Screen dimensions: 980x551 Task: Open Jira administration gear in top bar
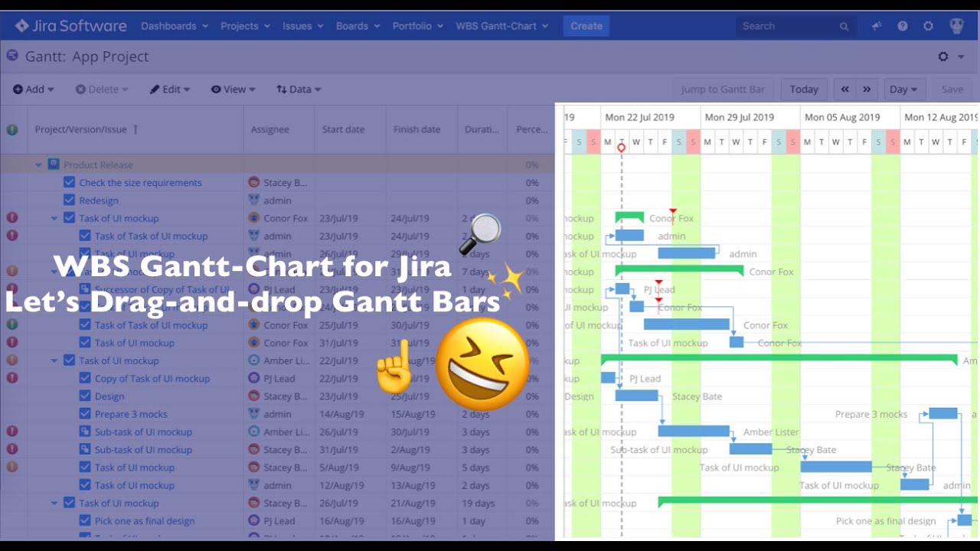click(928, 26)
